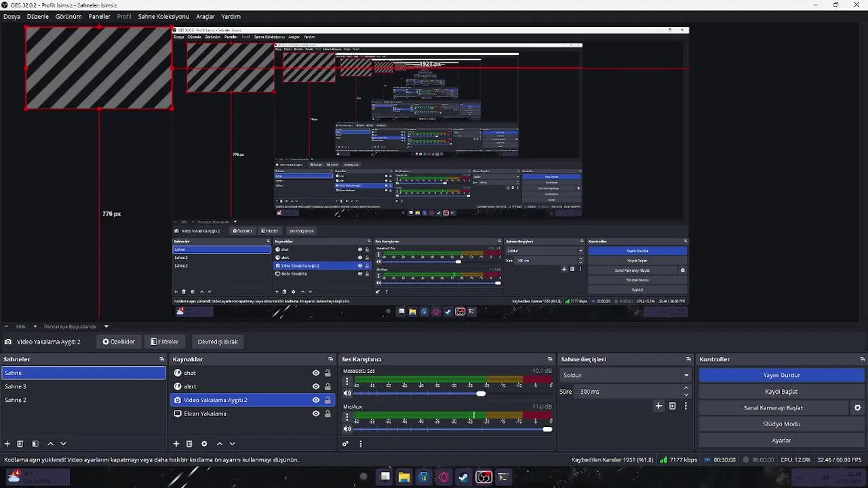Open the Düzenle menu

[x=38, y=16]
